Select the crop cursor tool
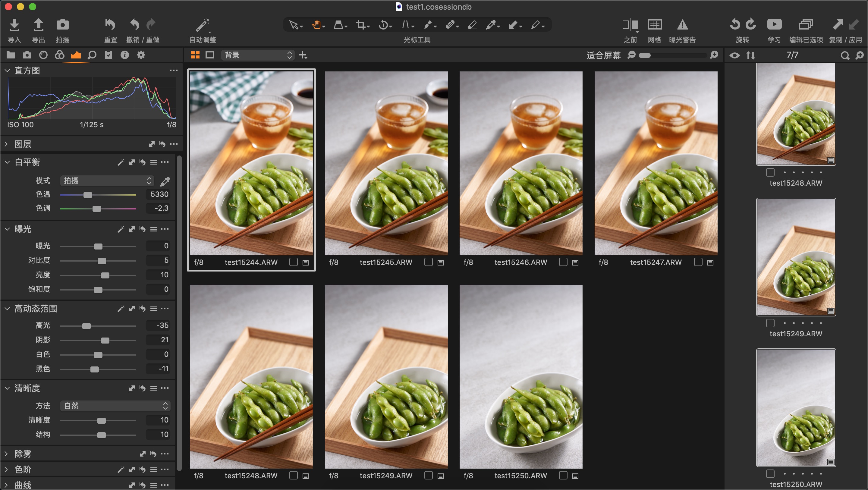The image size is (868, 490). (360, 25)
